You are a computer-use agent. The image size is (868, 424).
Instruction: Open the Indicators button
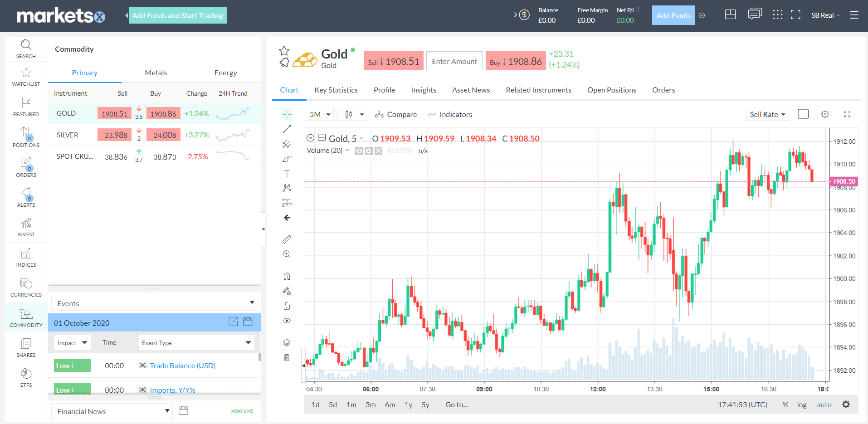click(x=450, y=114)
